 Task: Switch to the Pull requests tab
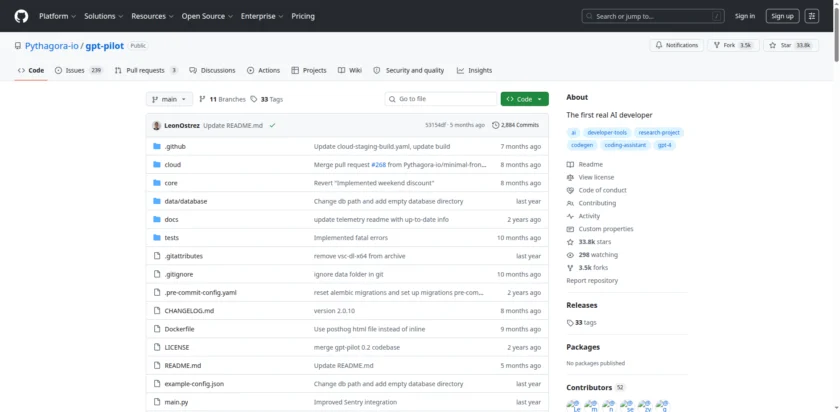(146, 70)
